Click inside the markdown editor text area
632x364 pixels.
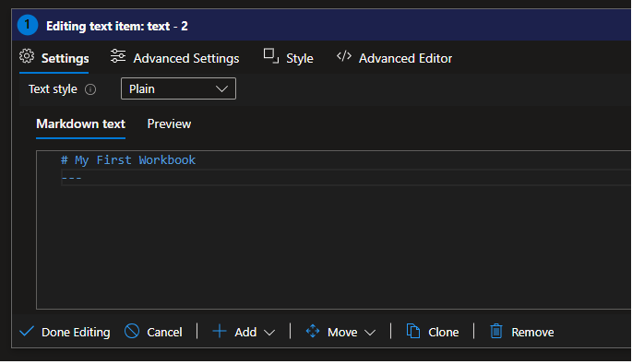(334, 229)
